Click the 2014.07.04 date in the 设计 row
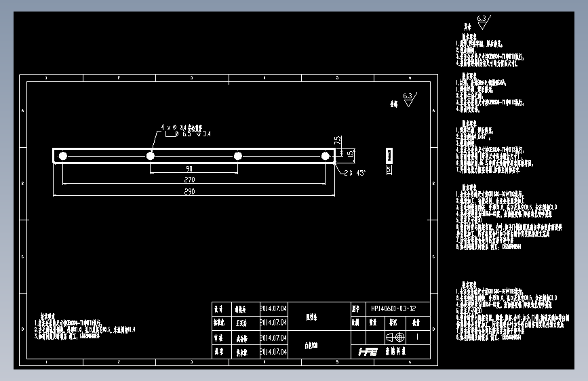This screenshot has width=588, height=381. pyautogui.click(x=274, y=308)
